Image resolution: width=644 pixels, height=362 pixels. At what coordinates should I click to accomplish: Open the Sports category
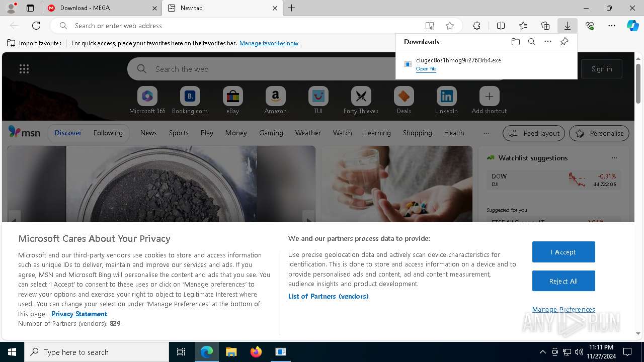coord(179,133)
